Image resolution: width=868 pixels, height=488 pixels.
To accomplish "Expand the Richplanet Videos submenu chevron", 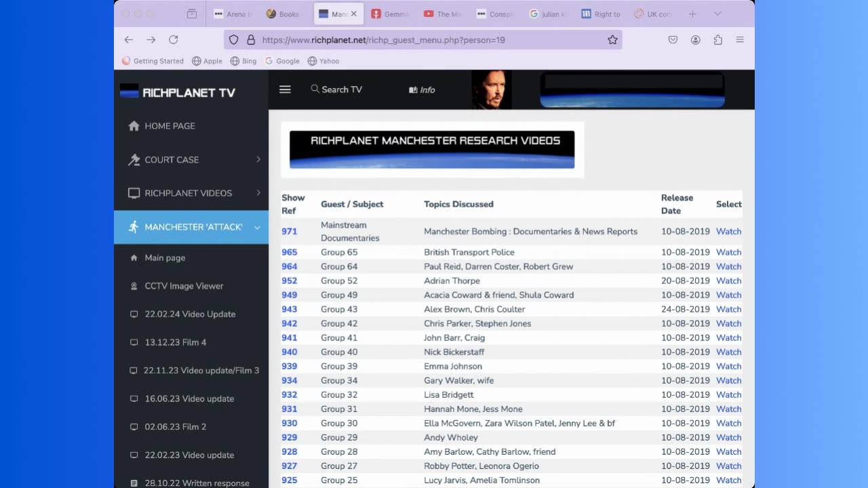I will click(x=258, y=192).
